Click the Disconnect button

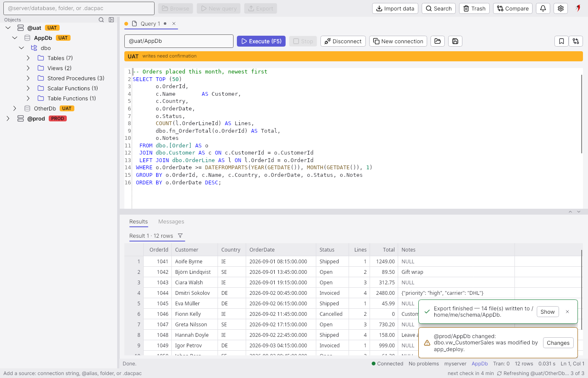(x=343, y=41)
